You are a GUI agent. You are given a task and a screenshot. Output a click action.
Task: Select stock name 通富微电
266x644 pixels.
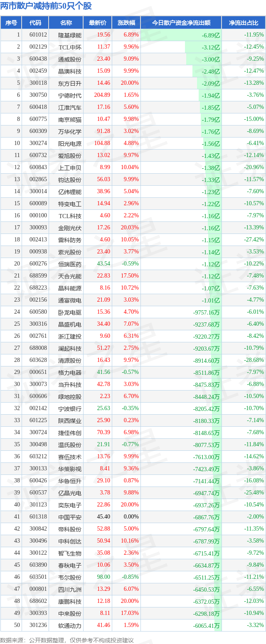(x=70, y=300)
